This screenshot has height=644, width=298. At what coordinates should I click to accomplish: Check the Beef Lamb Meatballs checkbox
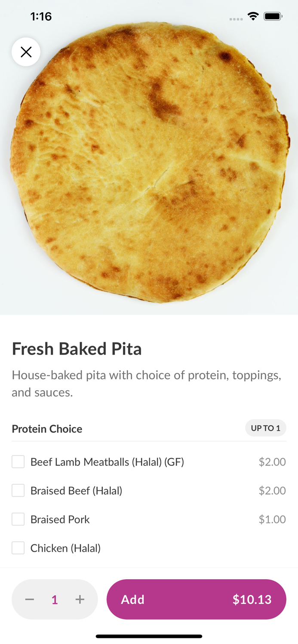18,462
